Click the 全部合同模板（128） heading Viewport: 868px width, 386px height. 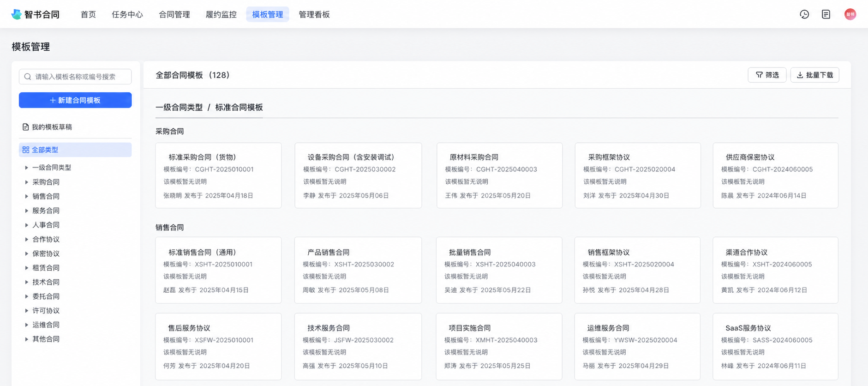click(192, 75)
